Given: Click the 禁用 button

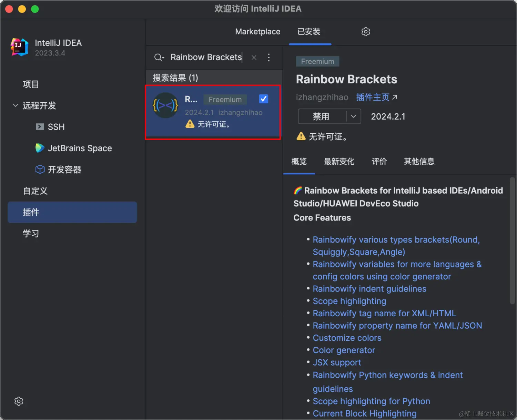Looking at the screenshot, I should click(321, 116).
